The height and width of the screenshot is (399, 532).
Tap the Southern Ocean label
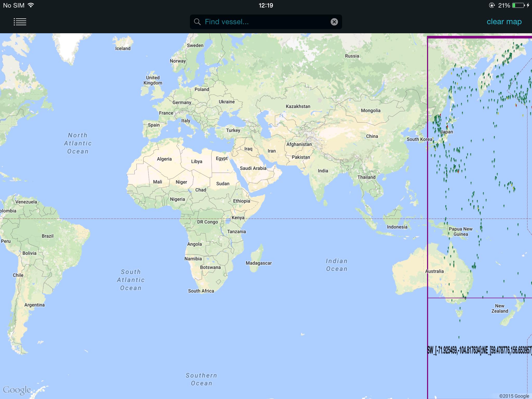pyautogui.click(x=201, y=379)
